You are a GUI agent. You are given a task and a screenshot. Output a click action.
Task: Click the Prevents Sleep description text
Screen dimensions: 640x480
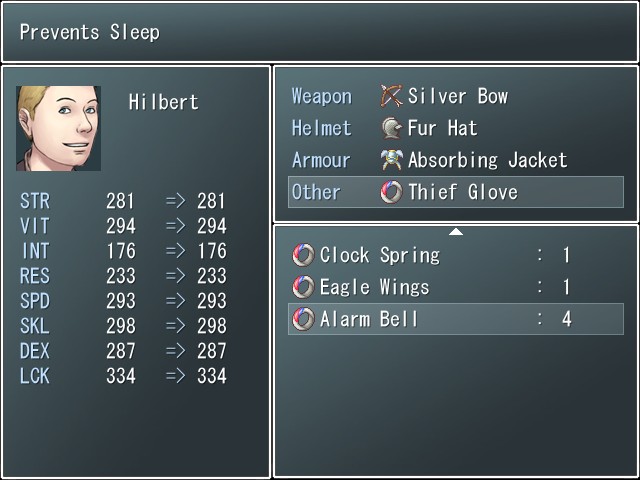(90, 32)
